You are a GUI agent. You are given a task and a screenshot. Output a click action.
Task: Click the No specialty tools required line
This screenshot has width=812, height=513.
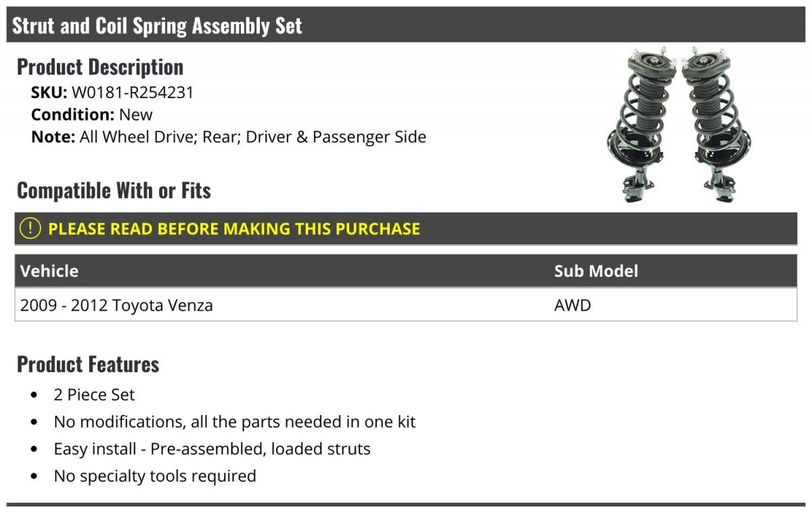pos(155,476)
